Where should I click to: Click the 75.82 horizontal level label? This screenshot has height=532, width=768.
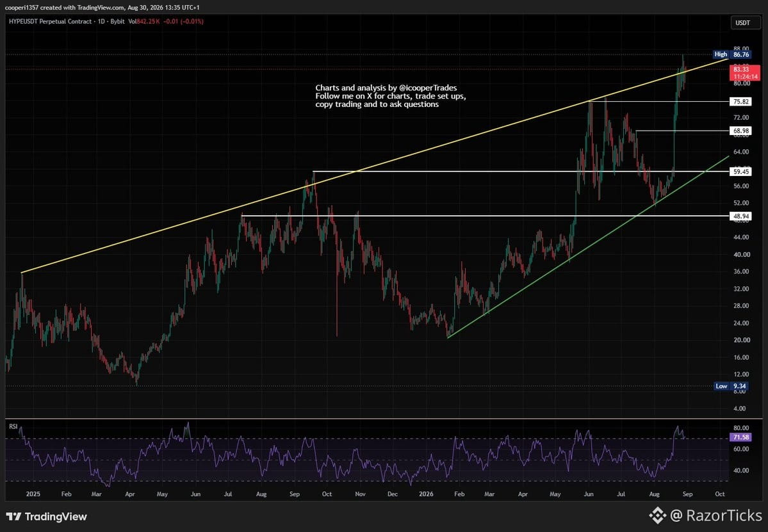click(x=740, y=102)
